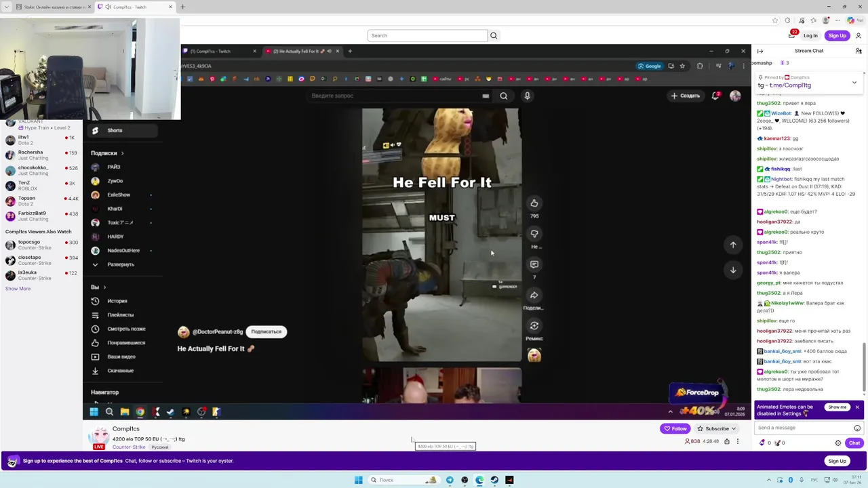The height and width of the screenshot is (488, 868).
Task: Click the YouTube Введите запрос search box
Action: point(400,96)
